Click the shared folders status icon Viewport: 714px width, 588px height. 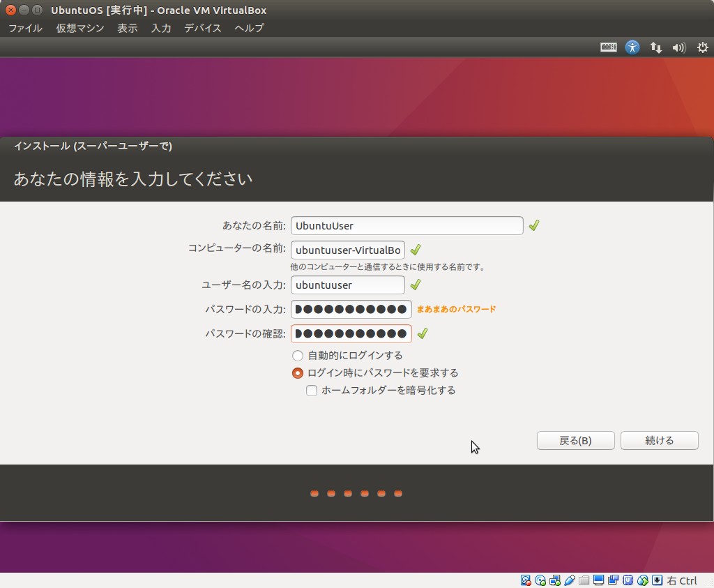click(584, 580)
